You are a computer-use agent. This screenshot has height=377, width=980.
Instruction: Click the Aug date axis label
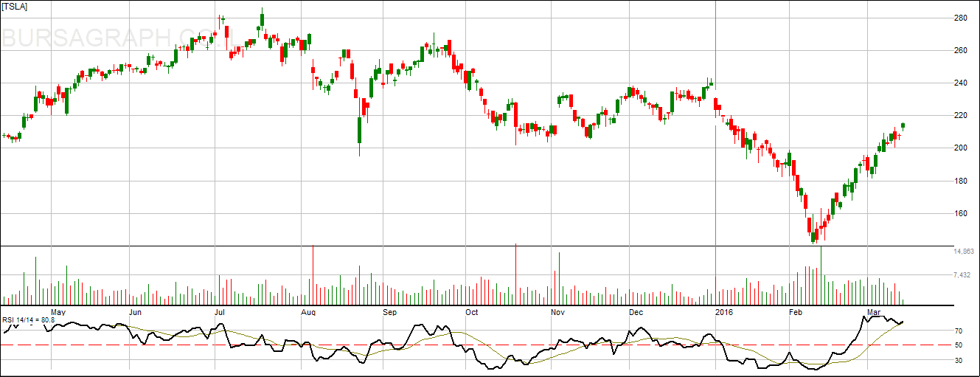308,312
